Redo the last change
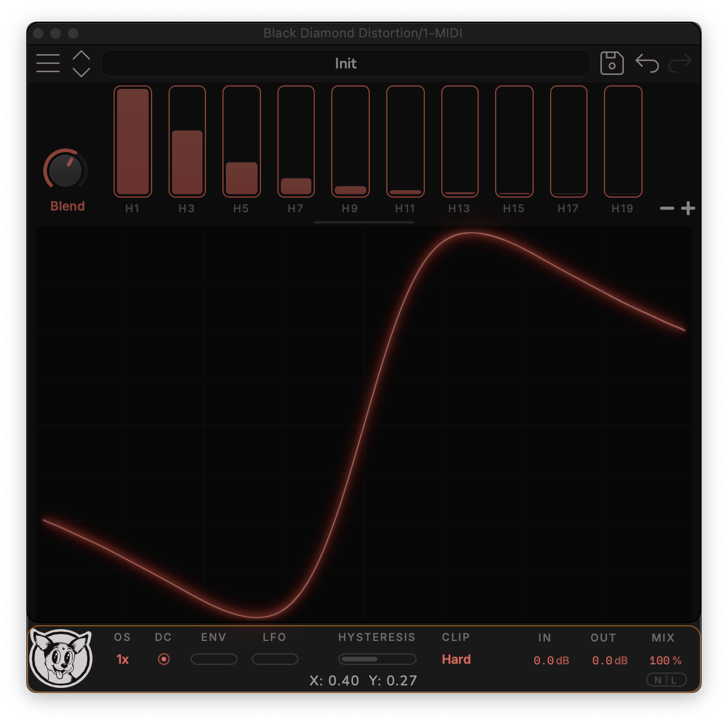The width and height of the screenshot is (728, 724). (x=680, y=63)
